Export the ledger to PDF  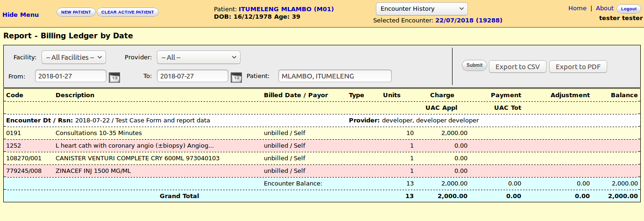(x=578, y=67)
